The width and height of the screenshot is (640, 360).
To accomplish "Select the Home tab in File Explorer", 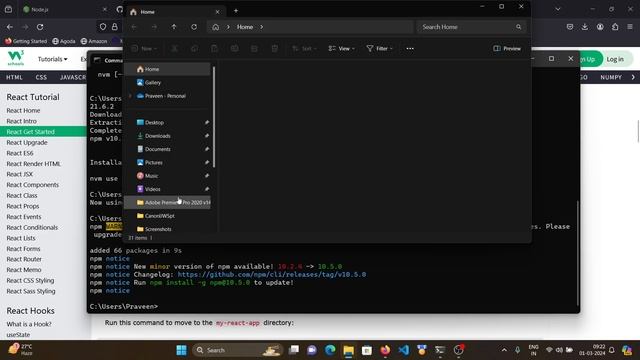I will (175, 12).
